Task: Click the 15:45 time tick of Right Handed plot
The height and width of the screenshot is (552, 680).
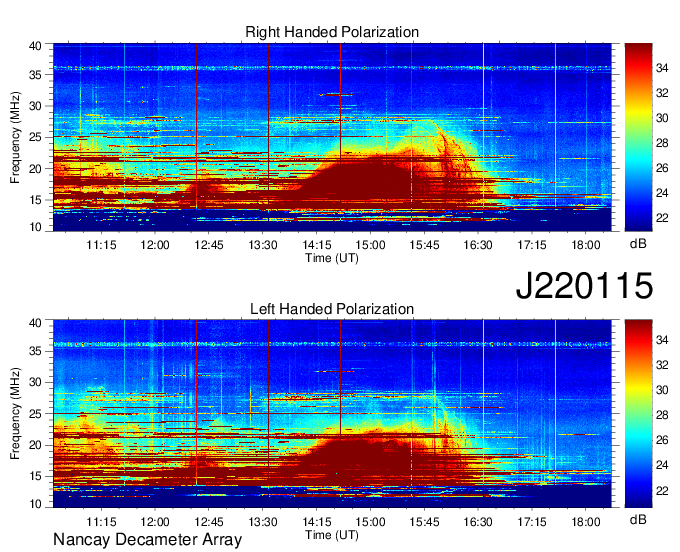Action: [x=424, y=245]
